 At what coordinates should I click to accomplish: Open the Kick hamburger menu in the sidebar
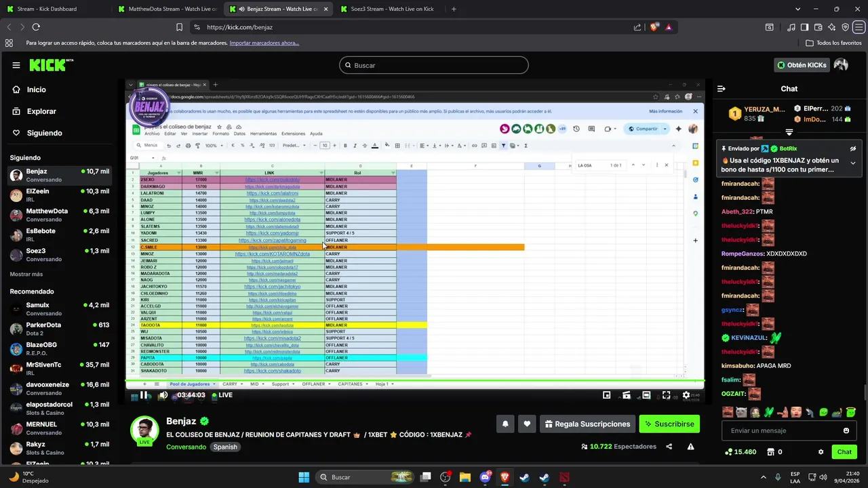pos(16,65)
